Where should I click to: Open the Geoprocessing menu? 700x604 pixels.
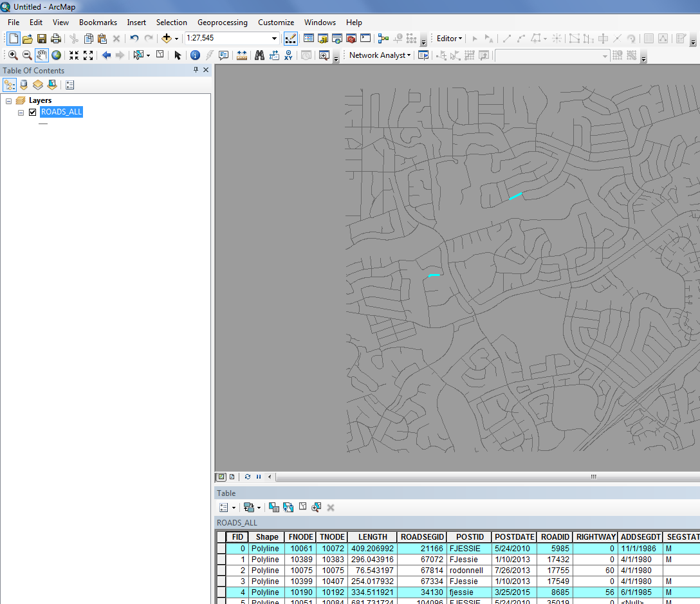pos(222,23)
